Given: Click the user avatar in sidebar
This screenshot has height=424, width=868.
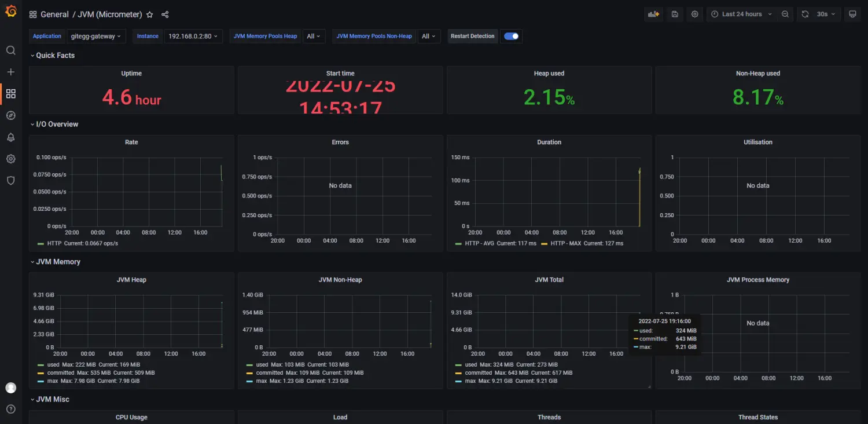Looking at the screenshot, I should 10,388.
